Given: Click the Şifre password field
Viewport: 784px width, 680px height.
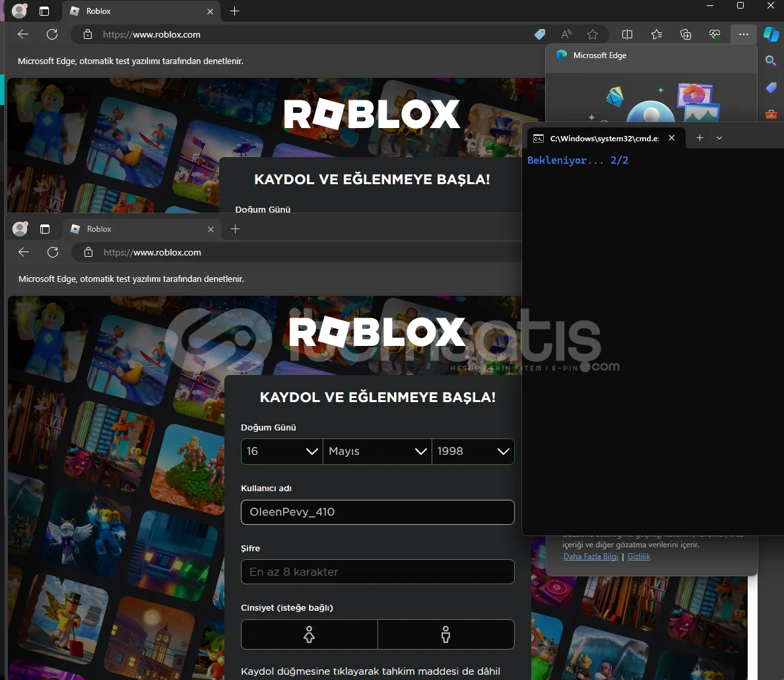Looking at the screenshot, I should [x=377, y=572].
